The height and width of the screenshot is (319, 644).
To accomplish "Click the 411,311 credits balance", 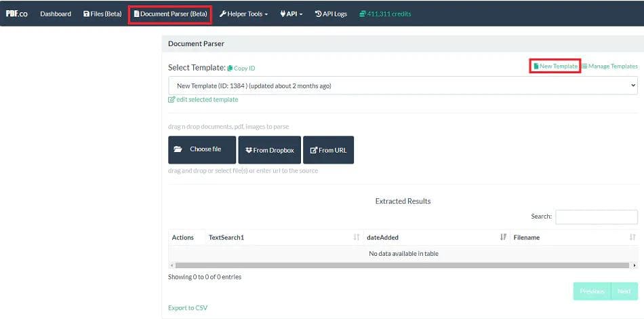I will coord(385,14).
